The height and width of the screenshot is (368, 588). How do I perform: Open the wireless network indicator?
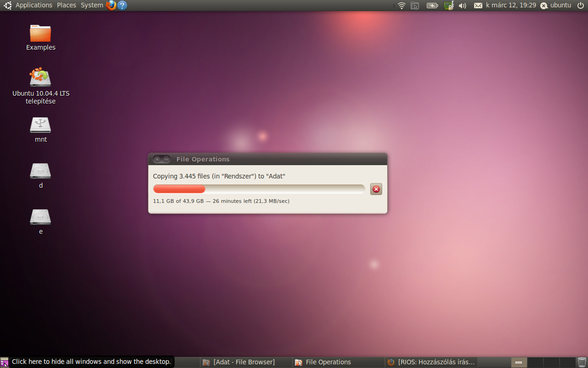(402, 6)
